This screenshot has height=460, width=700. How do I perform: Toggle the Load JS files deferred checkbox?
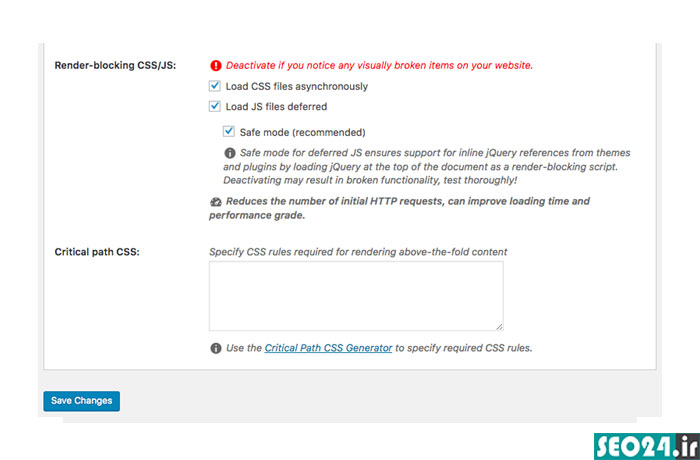tap(215, 106)
